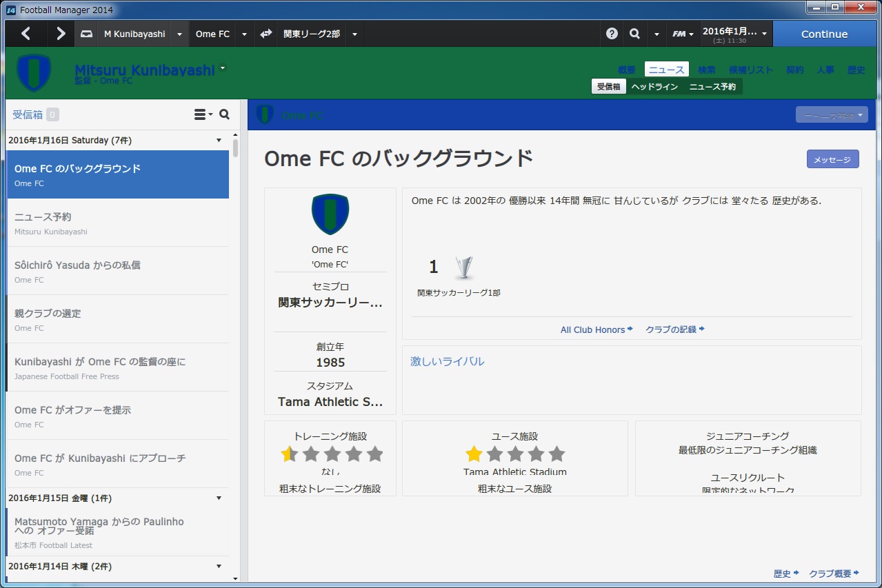The height and width of the screenshot is (588, 882).
Task: Open the help question mark icon
Action: (612, 34)
